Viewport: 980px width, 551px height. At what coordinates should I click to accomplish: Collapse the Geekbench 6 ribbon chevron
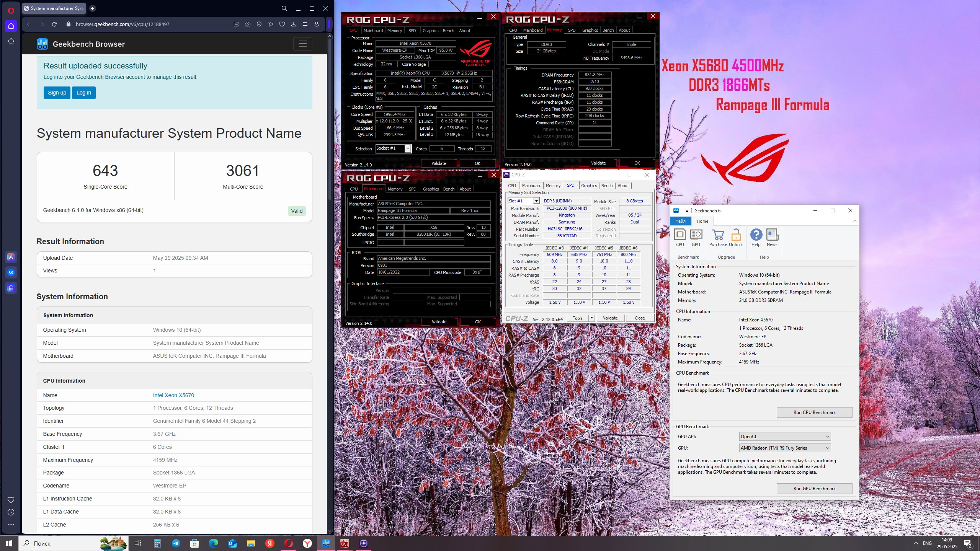(x=855, y=221)
